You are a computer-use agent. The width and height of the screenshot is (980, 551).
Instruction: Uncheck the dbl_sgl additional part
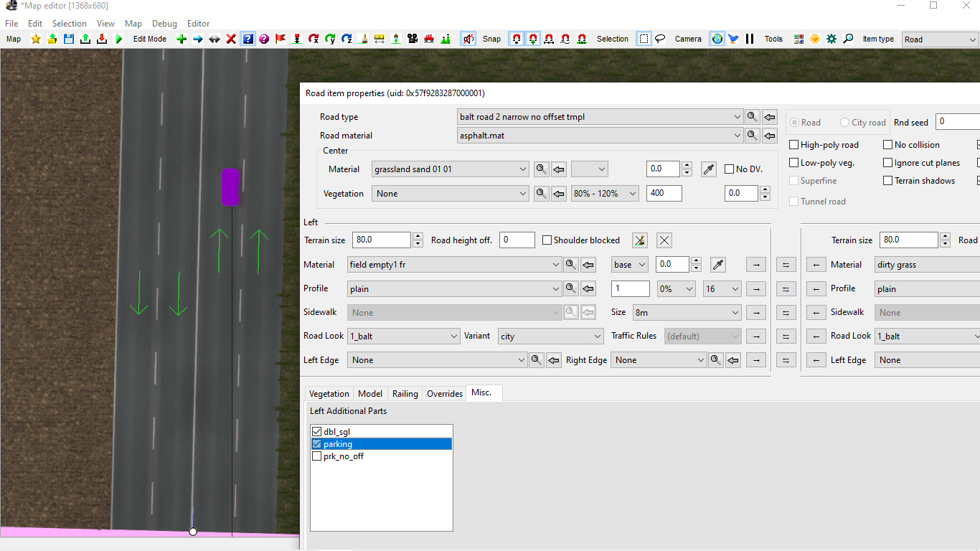(317, 432)
